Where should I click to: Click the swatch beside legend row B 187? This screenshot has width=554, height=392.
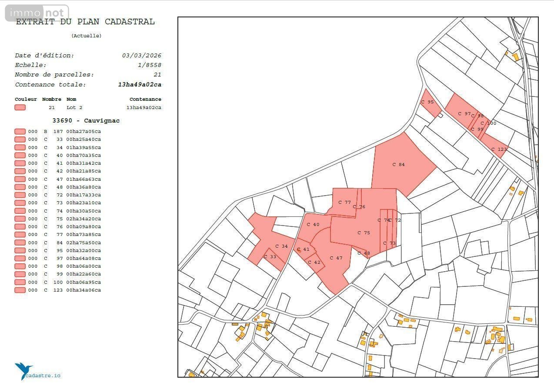coord(20,131)
